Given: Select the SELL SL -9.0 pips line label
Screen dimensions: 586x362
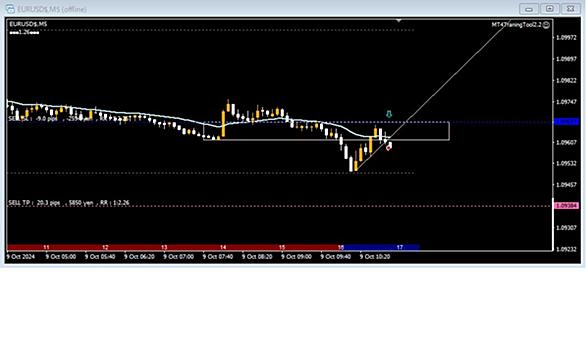Looking at the screenshot, I should pyautogui.click(x=69, y=118).
